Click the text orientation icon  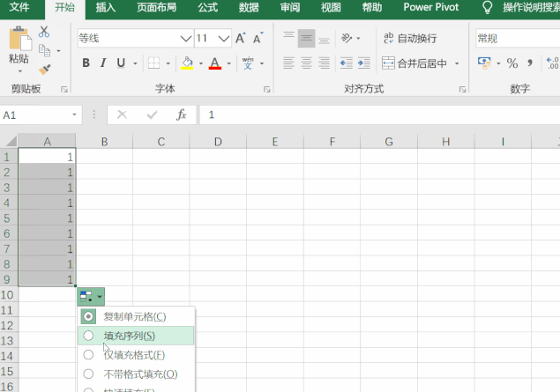click(x=347, y=38)
